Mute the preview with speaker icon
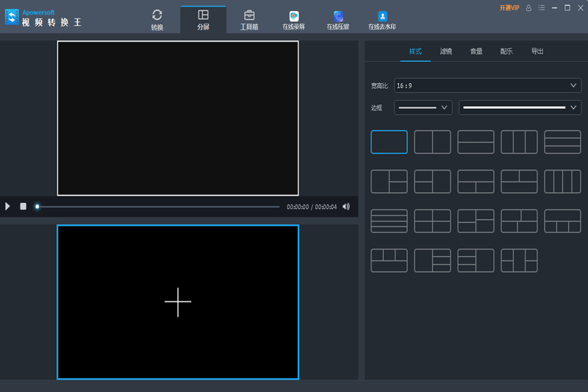The width and height of the screenshot is (588, 392). point(346,207)
